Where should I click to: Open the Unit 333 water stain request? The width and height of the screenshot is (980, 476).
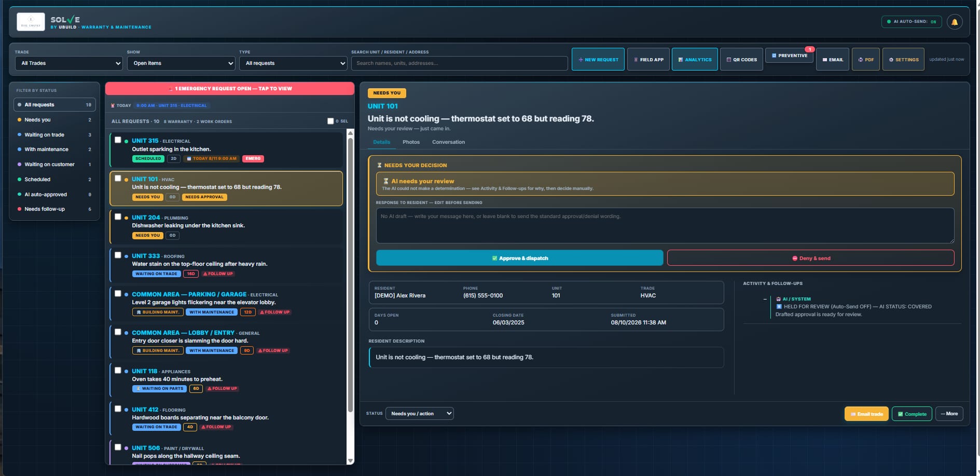click(226, 265)
